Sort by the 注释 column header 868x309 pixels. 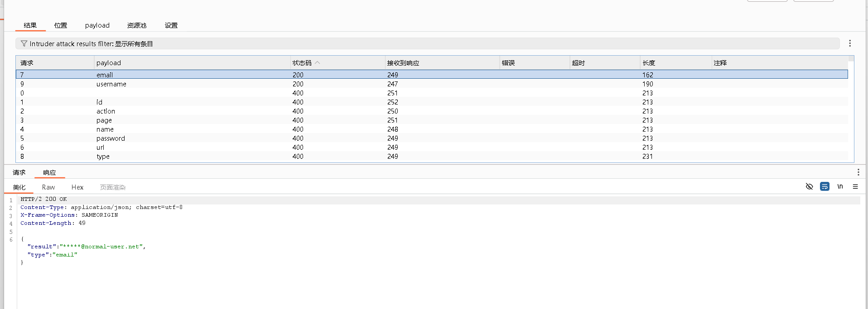(780, 63)
